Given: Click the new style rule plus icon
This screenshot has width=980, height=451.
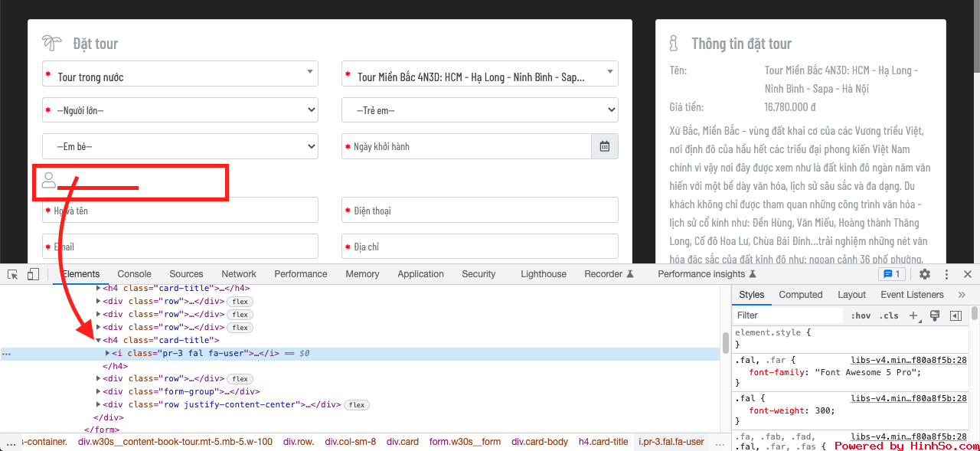Looking at the screenshot, I should point(913,315).
